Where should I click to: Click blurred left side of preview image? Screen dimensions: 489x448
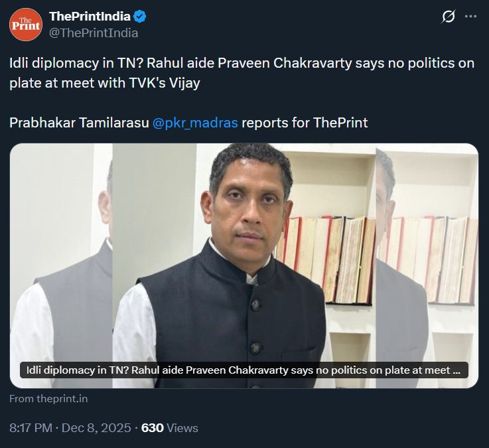point(60,265)
